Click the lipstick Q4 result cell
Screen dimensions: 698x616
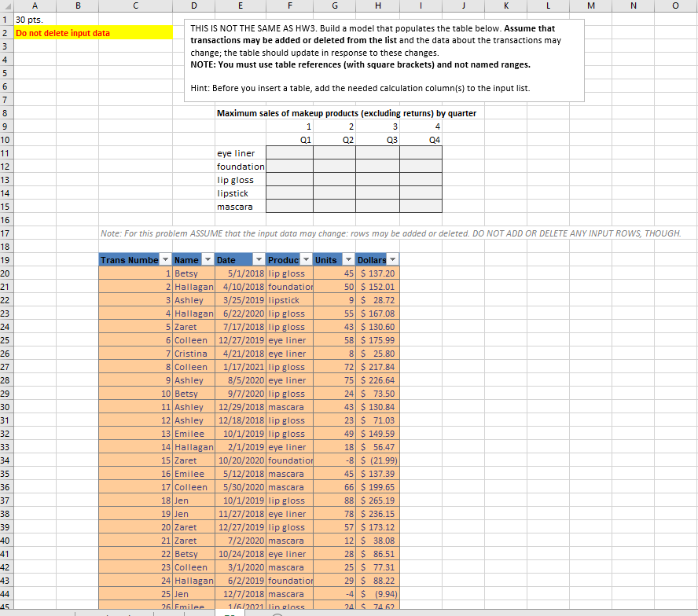[421, 193]
